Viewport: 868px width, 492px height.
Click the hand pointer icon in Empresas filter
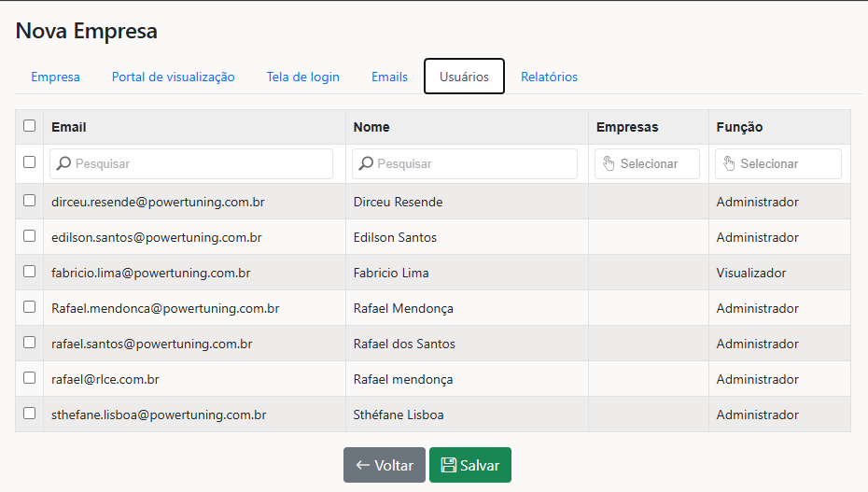609,164
